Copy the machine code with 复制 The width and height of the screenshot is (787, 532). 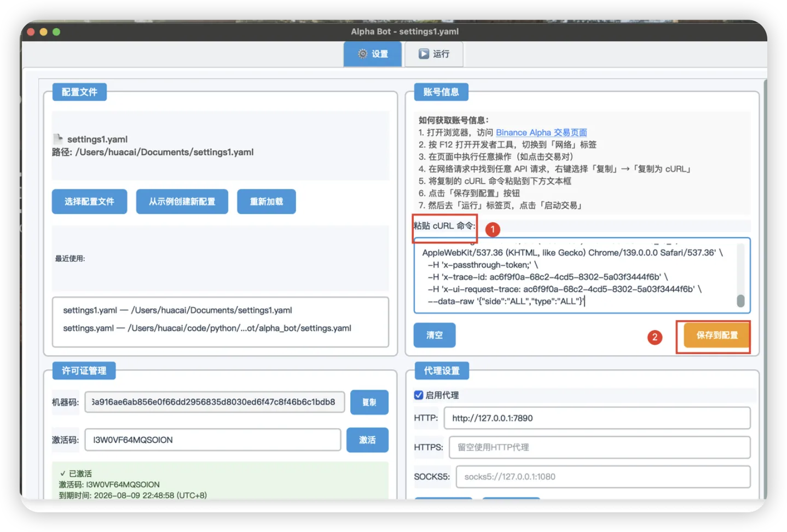coord(369,402)
